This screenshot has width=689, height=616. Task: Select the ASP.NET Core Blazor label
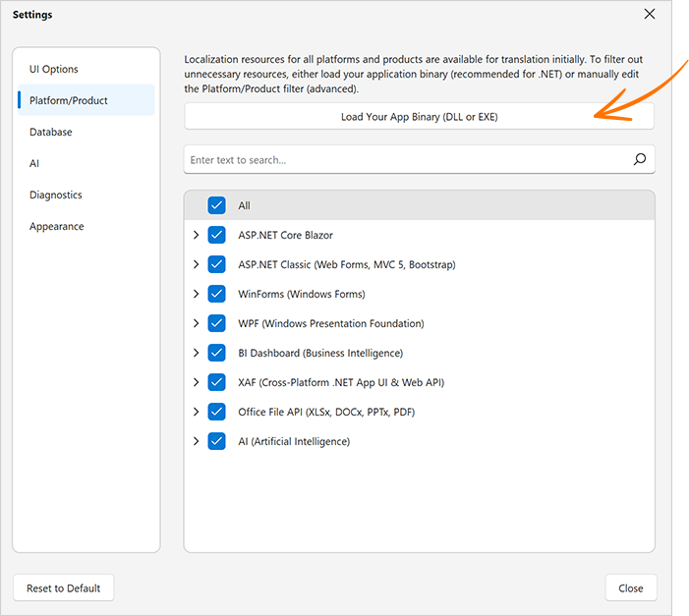point(286,235)
